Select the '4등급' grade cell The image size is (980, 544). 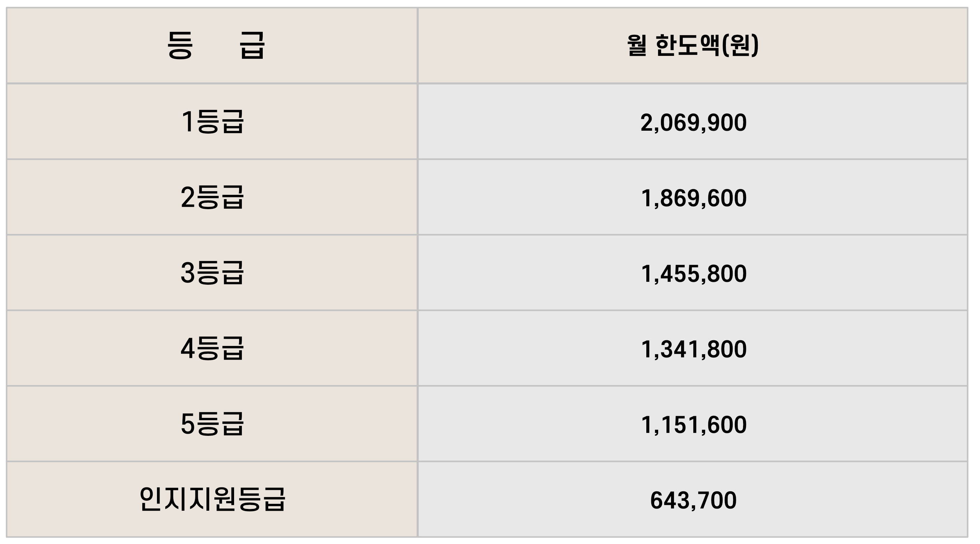coord(212,348)
